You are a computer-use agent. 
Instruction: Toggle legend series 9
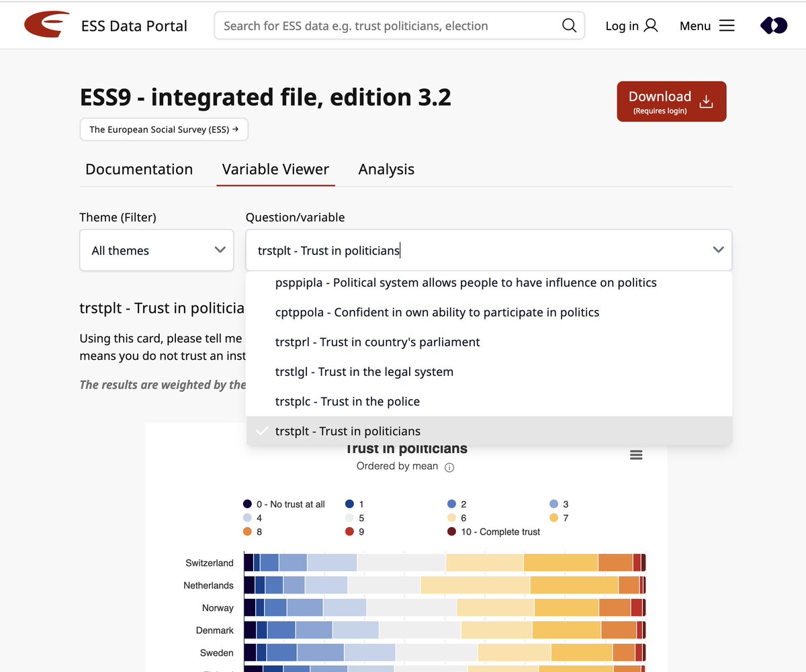355,532
